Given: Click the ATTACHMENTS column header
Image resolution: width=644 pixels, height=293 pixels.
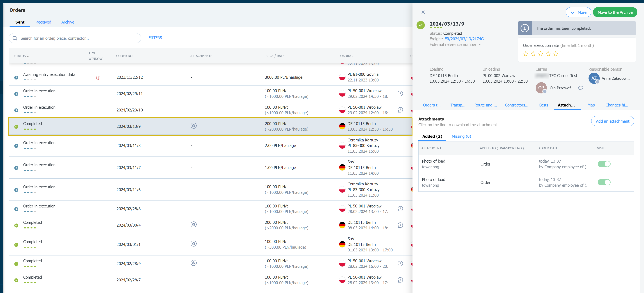Looking at the screenshot, I should click(x=201, y=56).
